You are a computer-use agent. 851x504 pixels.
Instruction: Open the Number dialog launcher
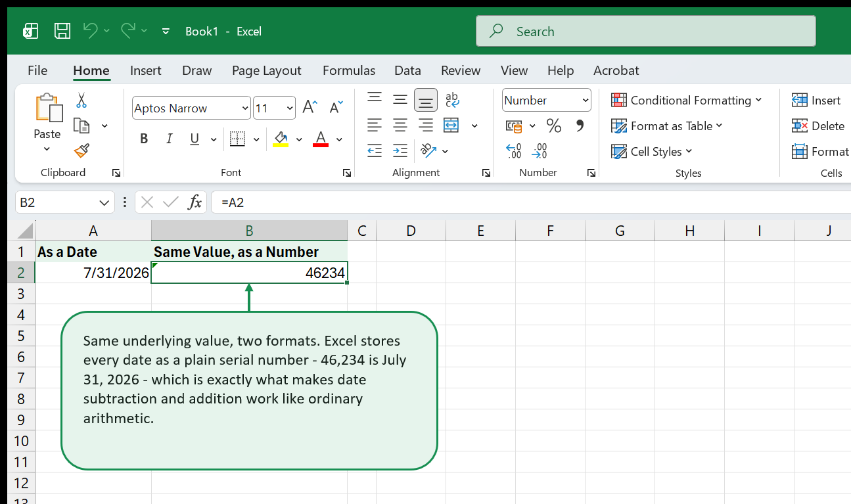(x=591, y=173)
